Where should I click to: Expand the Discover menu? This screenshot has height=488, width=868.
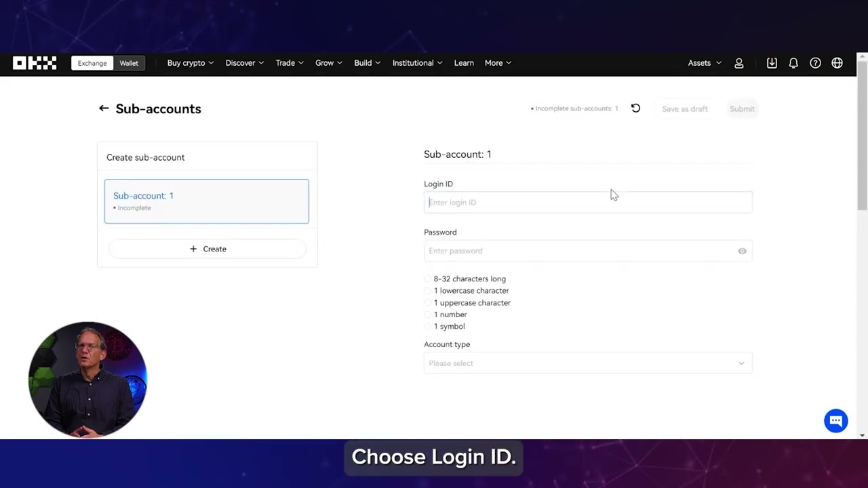coord(245,63)
